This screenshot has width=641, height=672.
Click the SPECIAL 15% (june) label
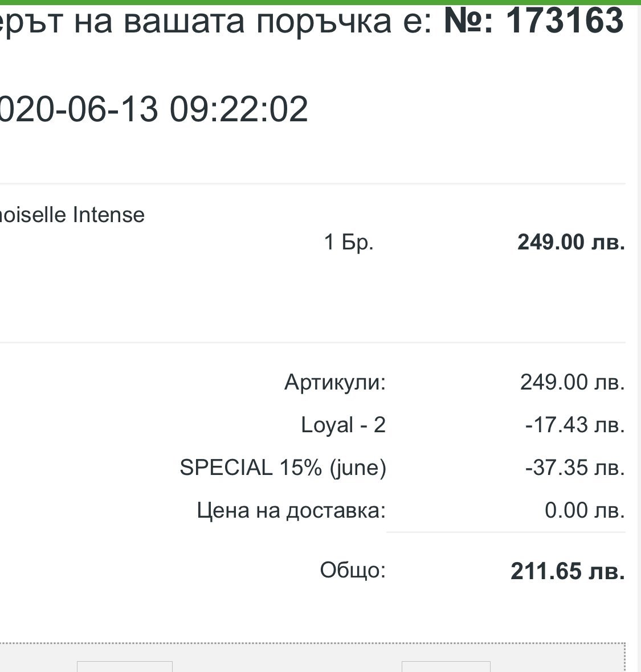pos(283,468)
